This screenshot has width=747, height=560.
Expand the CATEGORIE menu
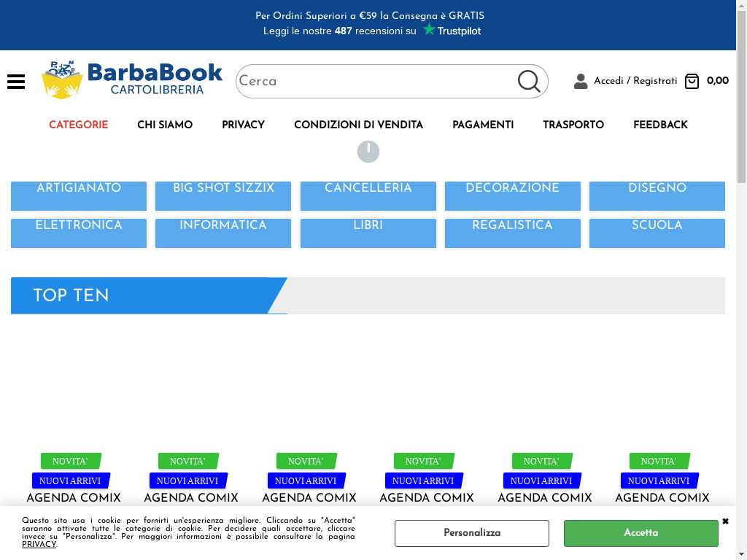click(78, 125)
